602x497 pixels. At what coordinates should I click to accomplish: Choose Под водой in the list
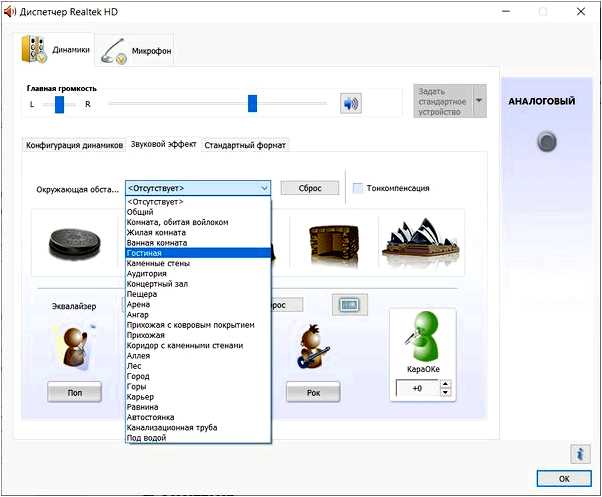198,438
